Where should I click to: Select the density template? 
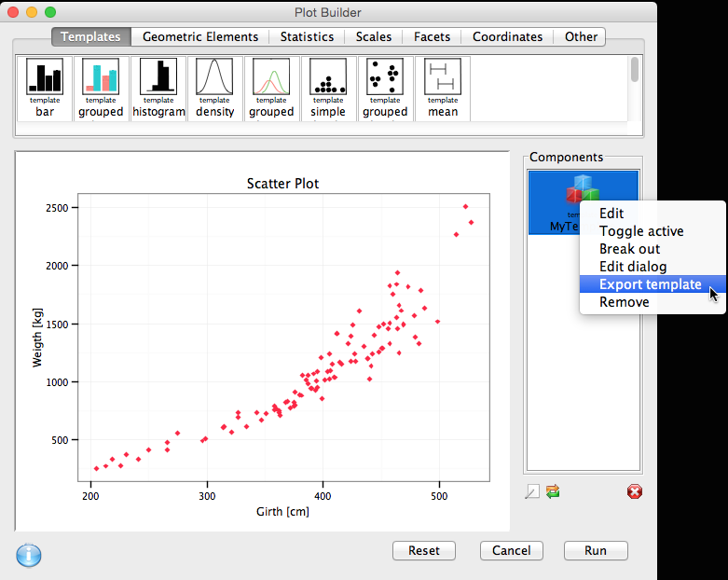coord(214,89)
